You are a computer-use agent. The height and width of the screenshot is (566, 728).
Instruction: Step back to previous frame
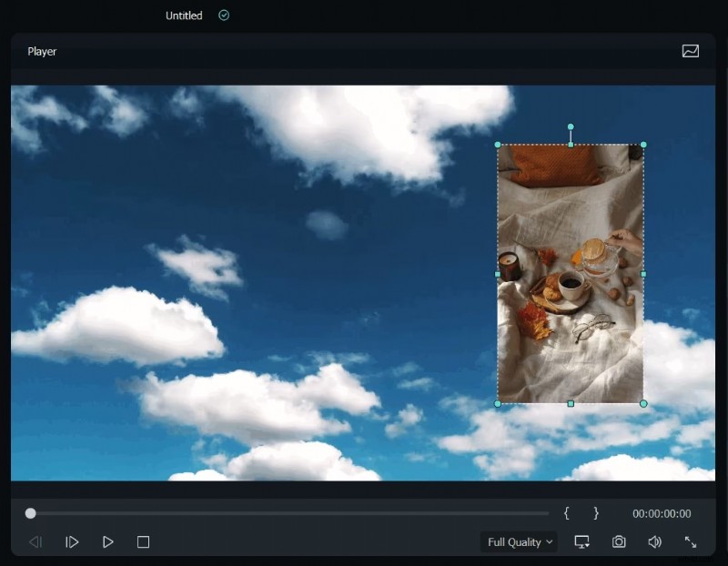[36, 542]
